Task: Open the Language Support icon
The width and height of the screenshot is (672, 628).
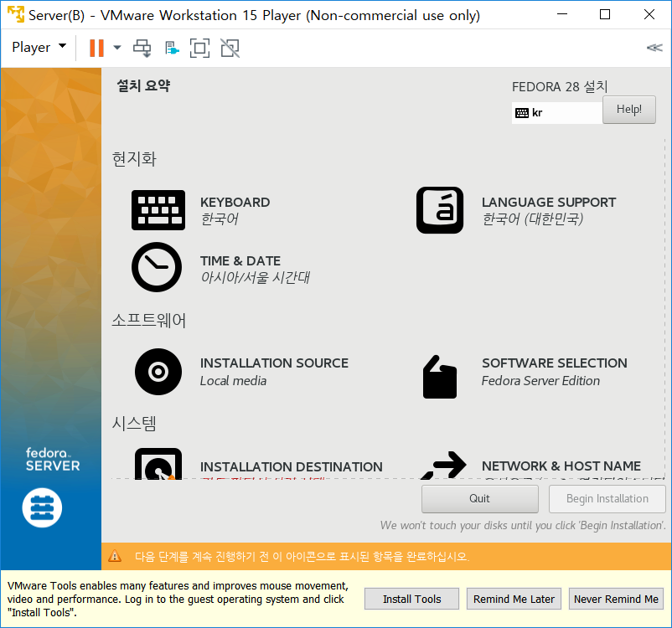Action: click(x=440, y=210)
